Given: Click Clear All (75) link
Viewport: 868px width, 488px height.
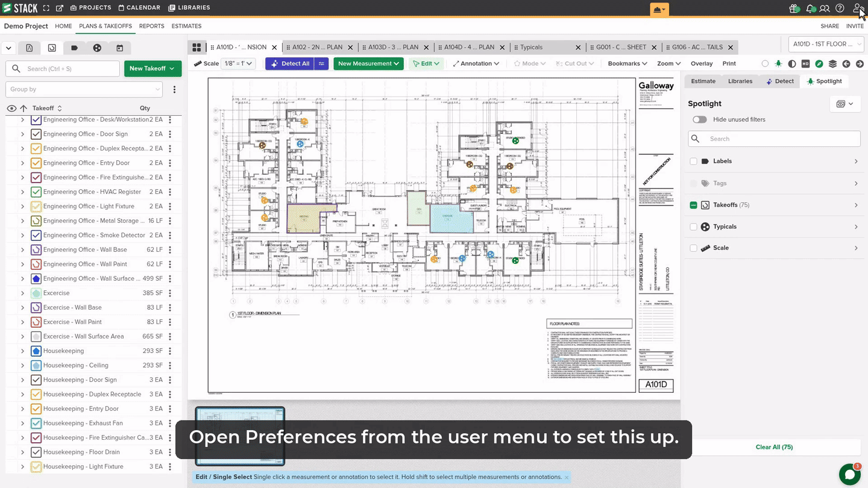Looking at the screenshot, I should pos(774,447).
